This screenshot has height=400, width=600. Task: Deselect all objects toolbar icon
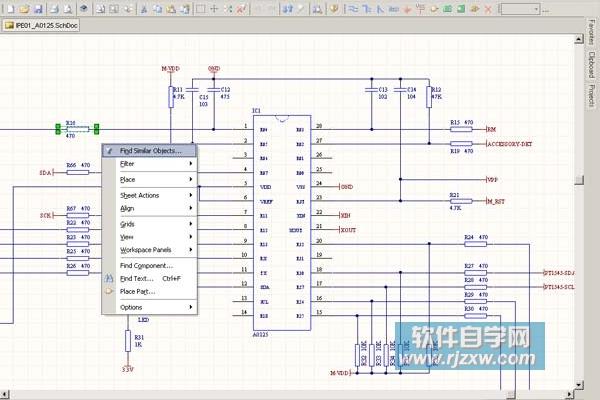pyautogui.click(x=228, y=8)
